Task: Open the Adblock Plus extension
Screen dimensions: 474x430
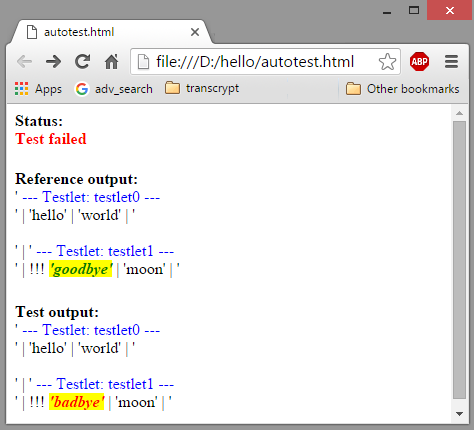Action: 419,62
